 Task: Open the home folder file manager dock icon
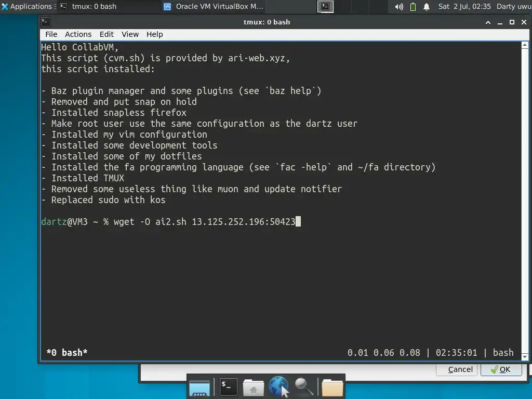(253, 388)
